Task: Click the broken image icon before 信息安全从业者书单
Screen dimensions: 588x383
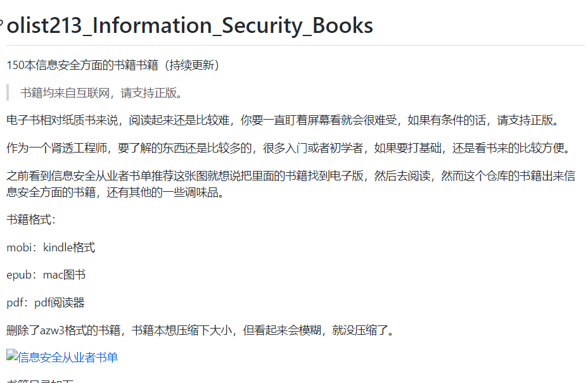Action: coord(11,355)
